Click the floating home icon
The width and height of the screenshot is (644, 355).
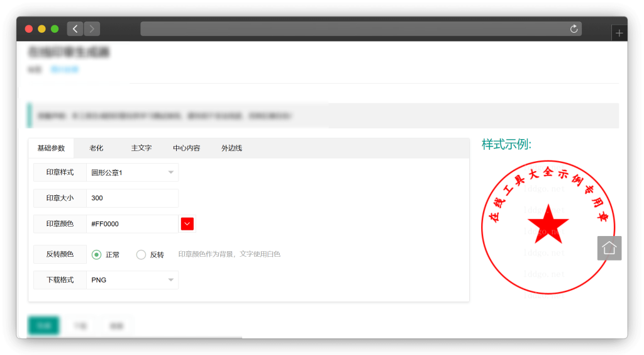(609, 248)
